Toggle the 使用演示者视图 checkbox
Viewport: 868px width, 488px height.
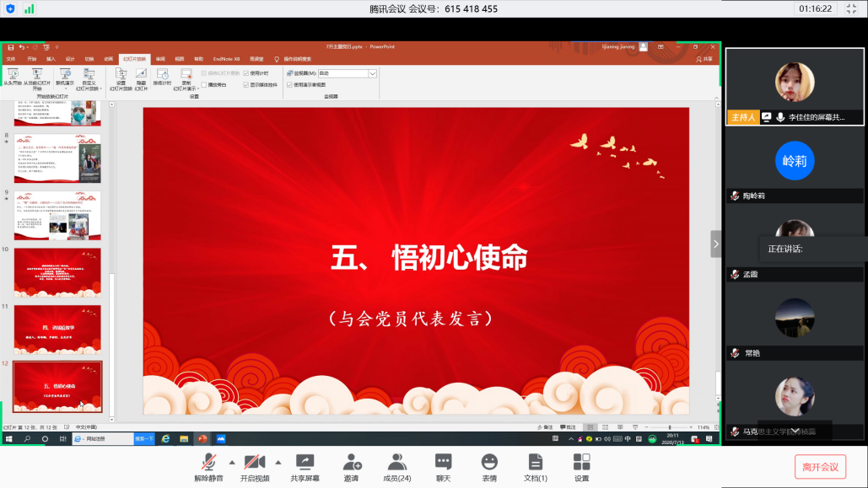[289, 84]
